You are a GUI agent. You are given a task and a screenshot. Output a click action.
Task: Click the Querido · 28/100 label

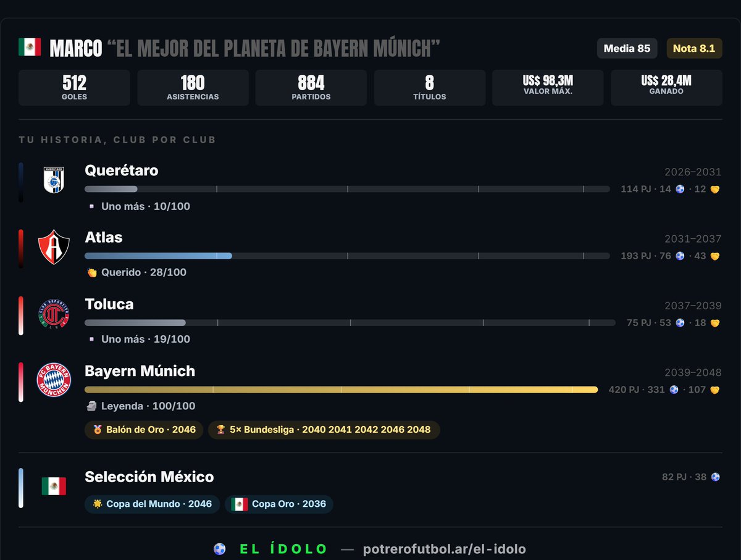(143, 272)
